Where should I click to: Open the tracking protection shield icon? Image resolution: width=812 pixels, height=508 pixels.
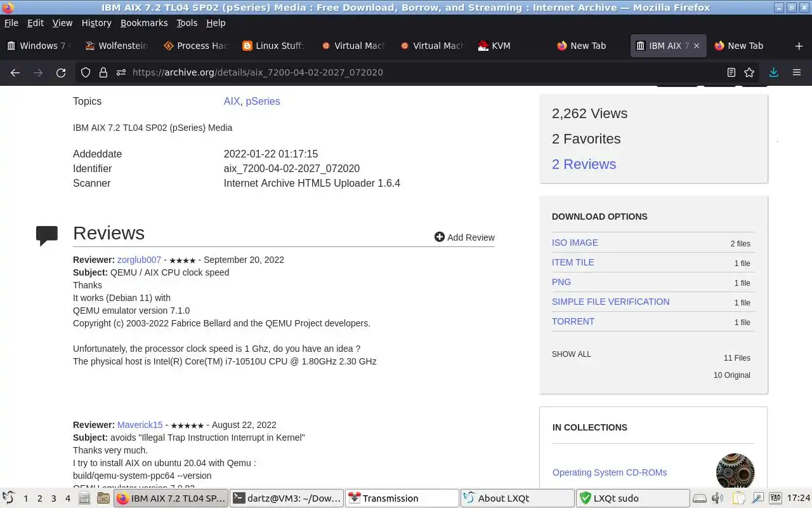coord(86,72)
